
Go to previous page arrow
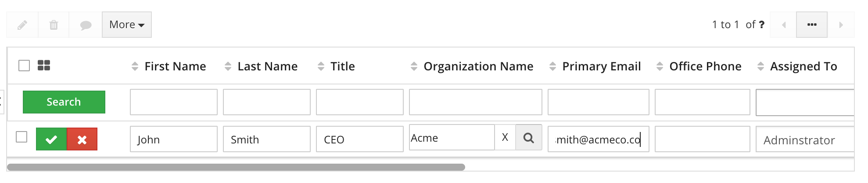[x=783, y=25]
